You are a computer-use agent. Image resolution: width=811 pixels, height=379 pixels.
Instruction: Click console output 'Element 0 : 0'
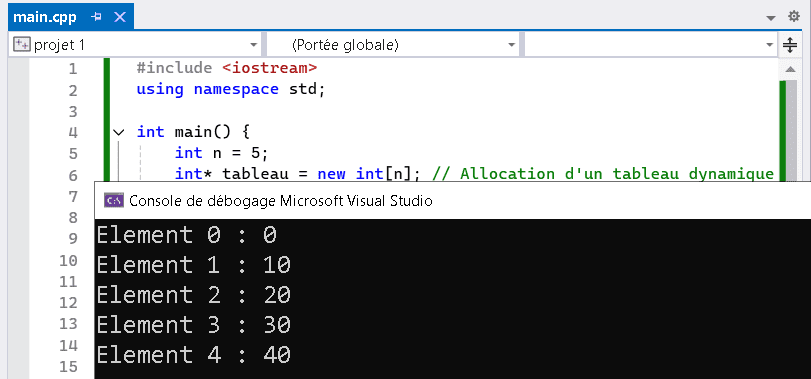[x=187, y=236]
